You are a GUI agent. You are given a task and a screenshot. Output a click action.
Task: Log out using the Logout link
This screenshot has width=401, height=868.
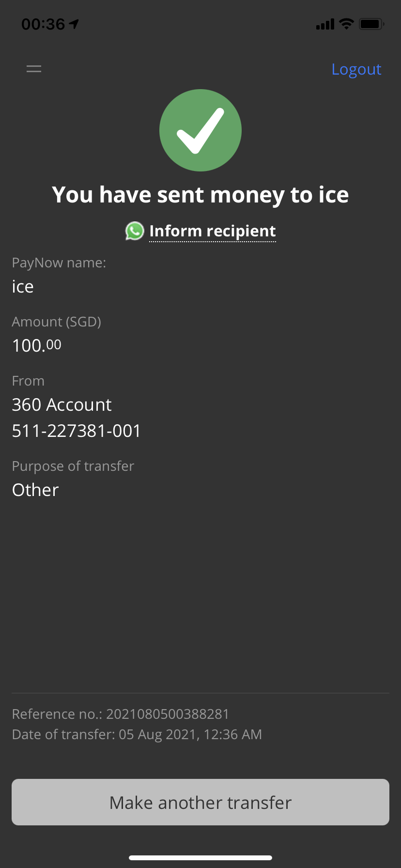(x=356, y=69)
